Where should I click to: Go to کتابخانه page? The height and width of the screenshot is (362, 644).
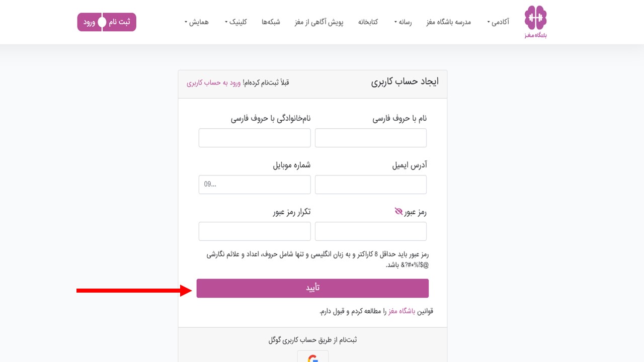pos(368,22)
